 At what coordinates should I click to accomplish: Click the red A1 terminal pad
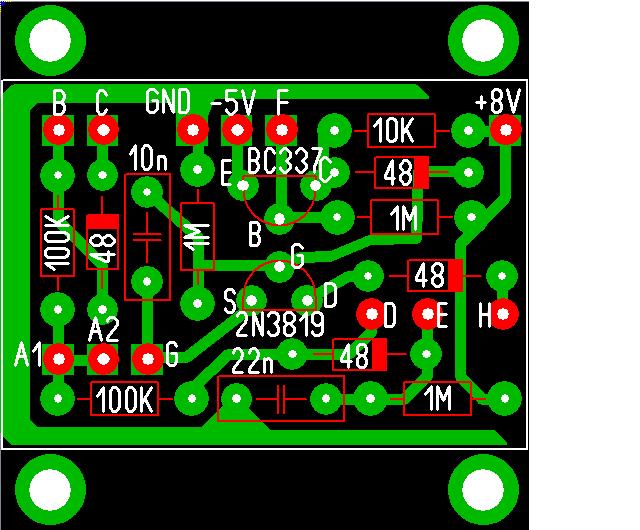coord(59,359)
